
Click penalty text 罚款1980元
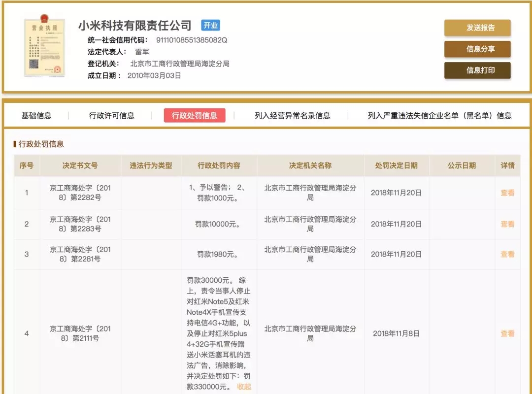(x=218, y=255)
